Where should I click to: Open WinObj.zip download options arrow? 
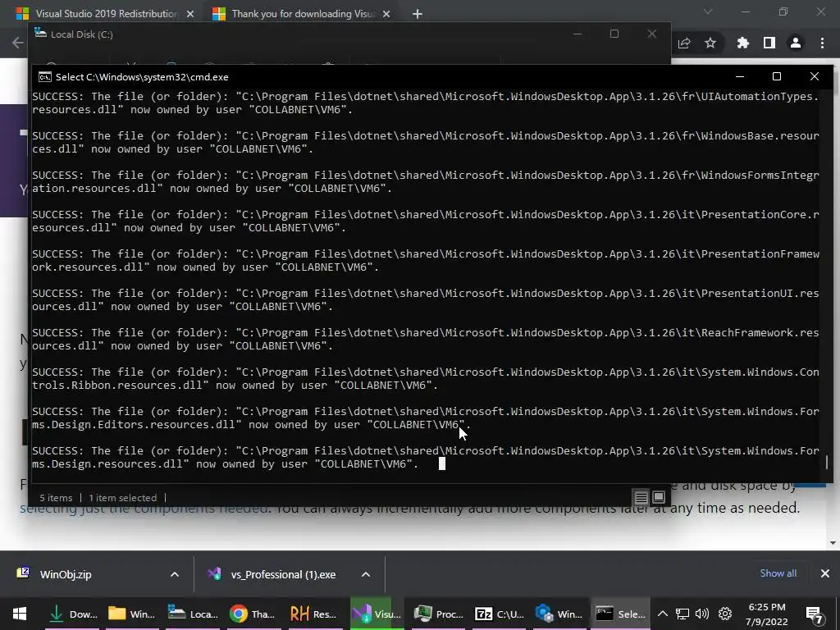(175, 574)
